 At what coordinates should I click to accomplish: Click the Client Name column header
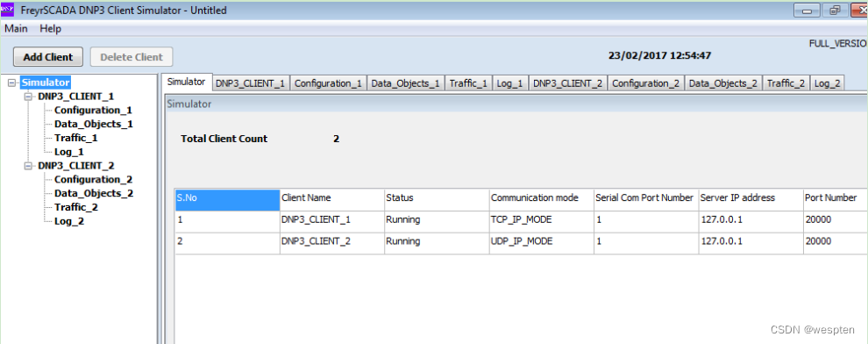(332, 199)
